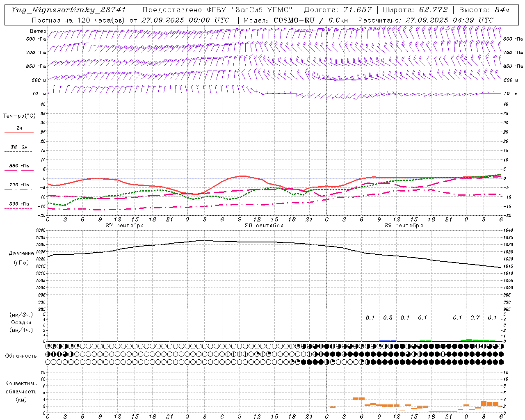This screenshot has height=420, width=525.
Task: Click the longitude value 71.657
Action: (357, 10)
